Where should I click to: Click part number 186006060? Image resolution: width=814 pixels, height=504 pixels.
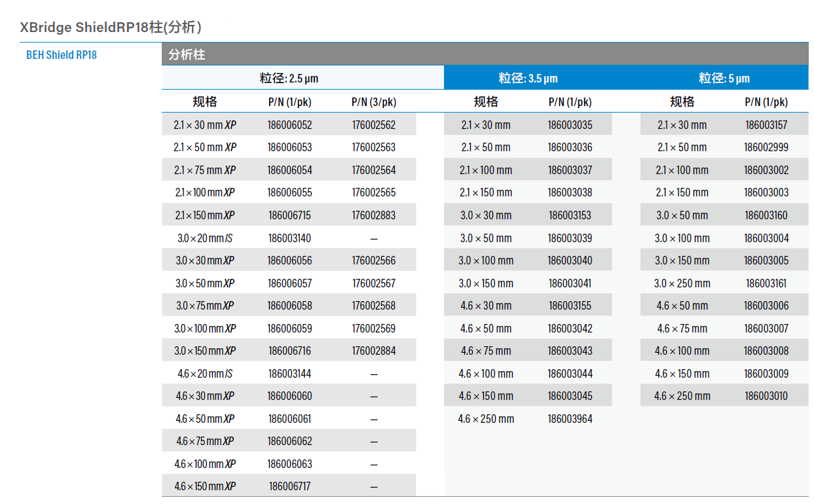pos(289,396)
